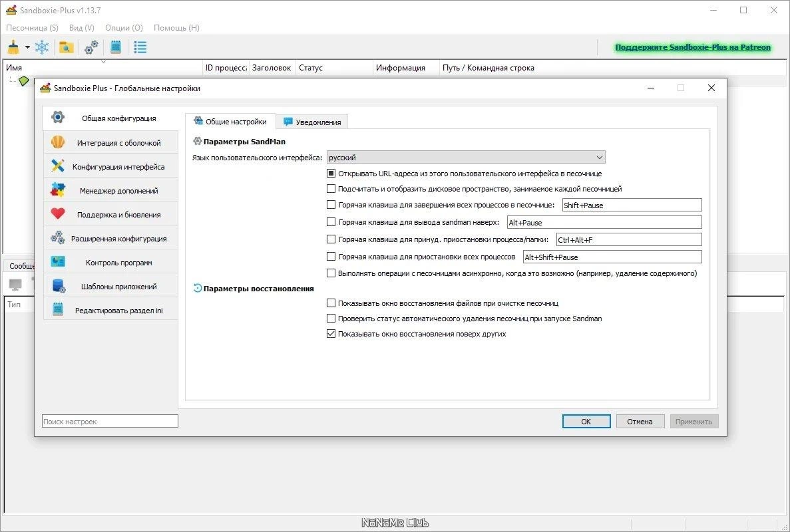The image size is (790, 532).
Task: Open the dropdown arrow next to broom icon
Action: pyautogui.click(x=27, y=47)
